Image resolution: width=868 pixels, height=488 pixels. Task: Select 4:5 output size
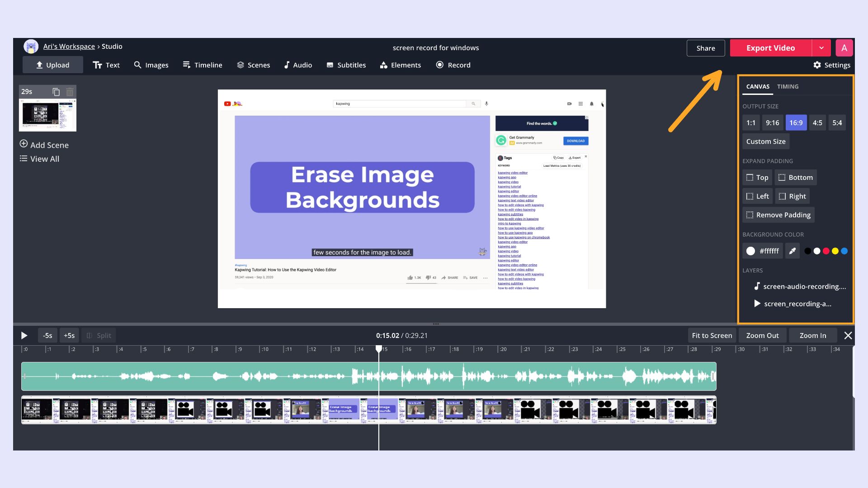click(817, 122)
